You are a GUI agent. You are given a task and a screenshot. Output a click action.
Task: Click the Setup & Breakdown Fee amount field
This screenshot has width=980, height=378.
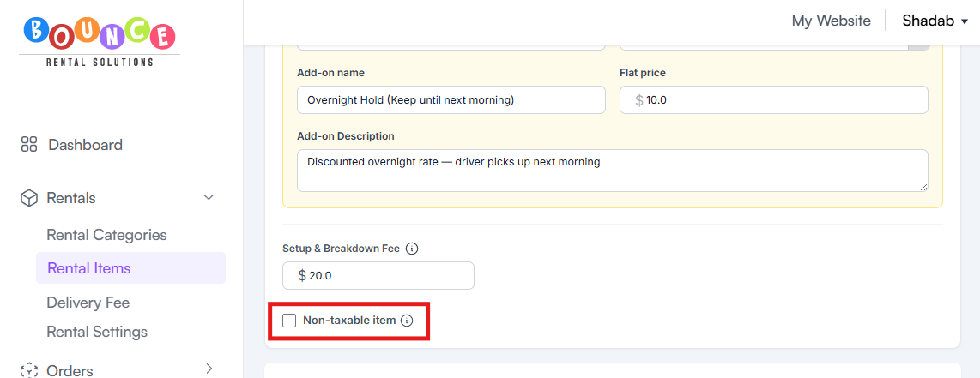pyautogui.click(x=378, y=276)
